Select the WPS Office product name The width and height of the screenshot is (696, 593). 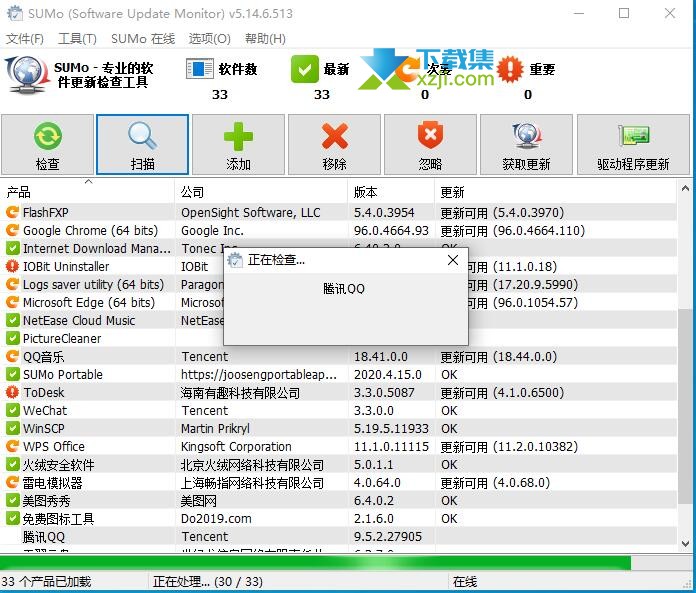[54, 447]
